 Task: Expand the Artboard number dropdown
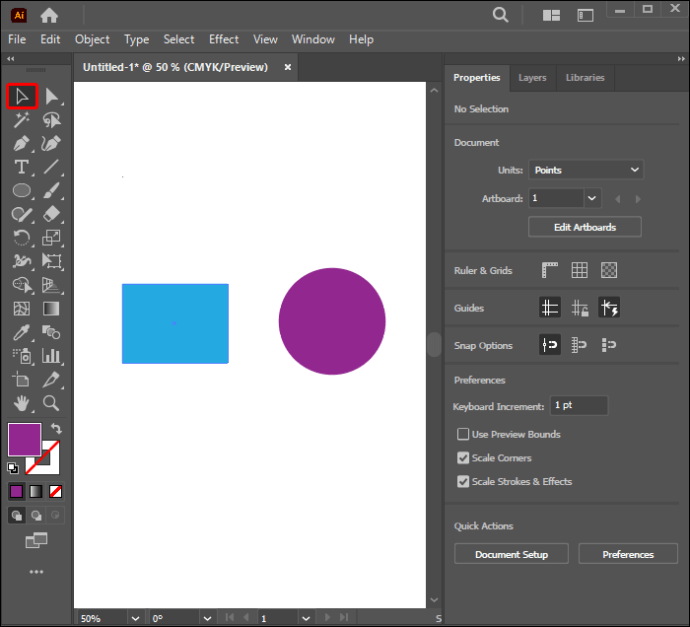[592, 198]
